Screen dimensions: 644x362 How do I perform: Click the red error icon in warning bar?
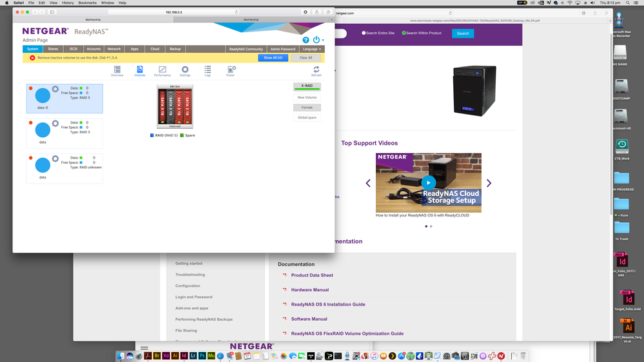click(32, 58)
